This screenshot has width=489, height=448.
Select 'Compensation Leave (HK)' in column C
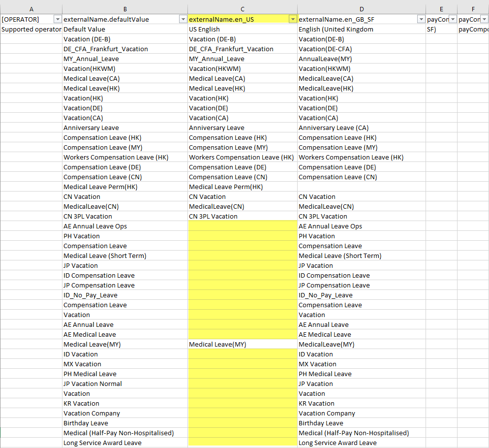point(243,138)
